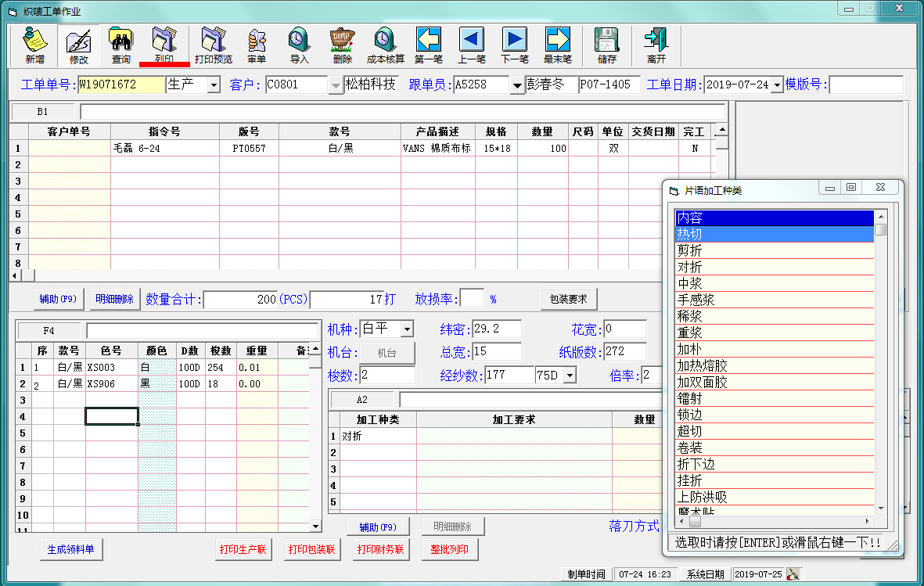Viewport: 924px width, 586px height.
Task: Click the 辅助(F9) button below order grid
Action: point(59,299)
